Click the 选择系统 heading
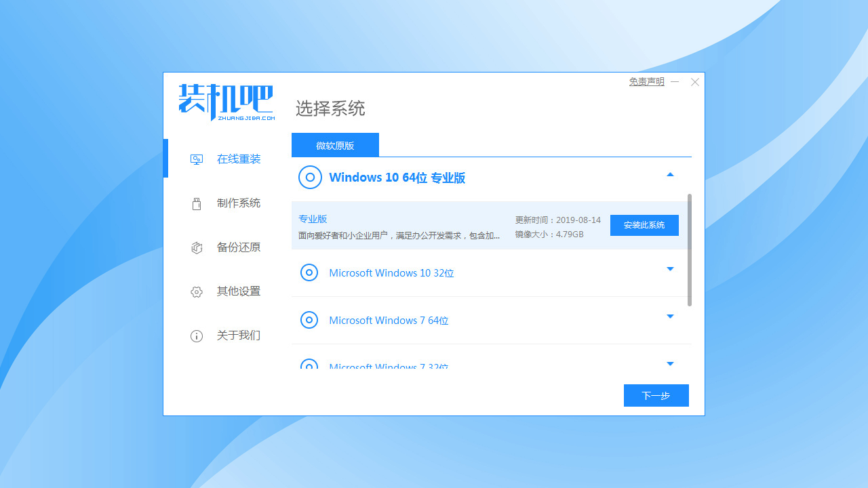Viewport: 868px width, 488px height. point(330,108)
